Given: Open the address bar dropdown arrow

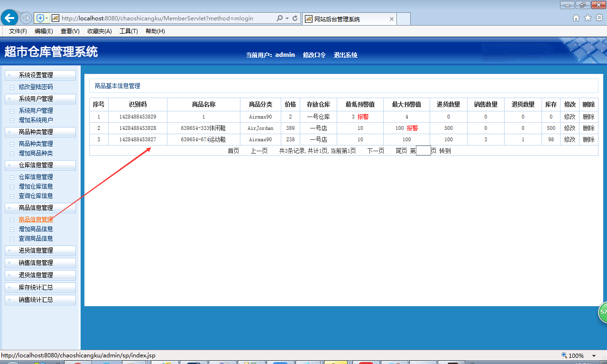Looking at the screenshot, I should coord(287,18).
